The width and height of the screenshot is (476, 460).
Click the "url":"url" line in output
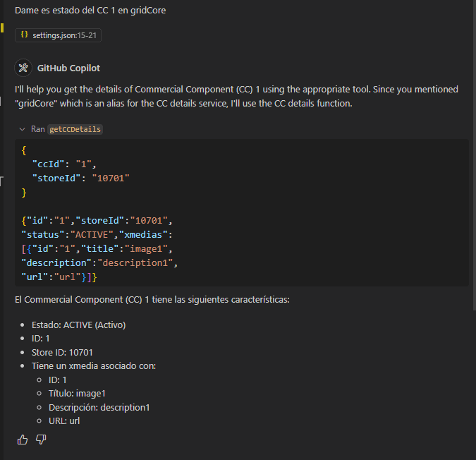[59, 277]
